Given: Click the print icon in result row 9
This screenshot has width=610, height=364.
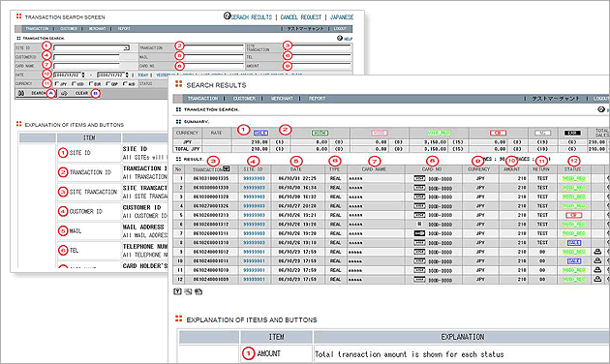Looking at the screenshot, I should [x=597, y=252].
